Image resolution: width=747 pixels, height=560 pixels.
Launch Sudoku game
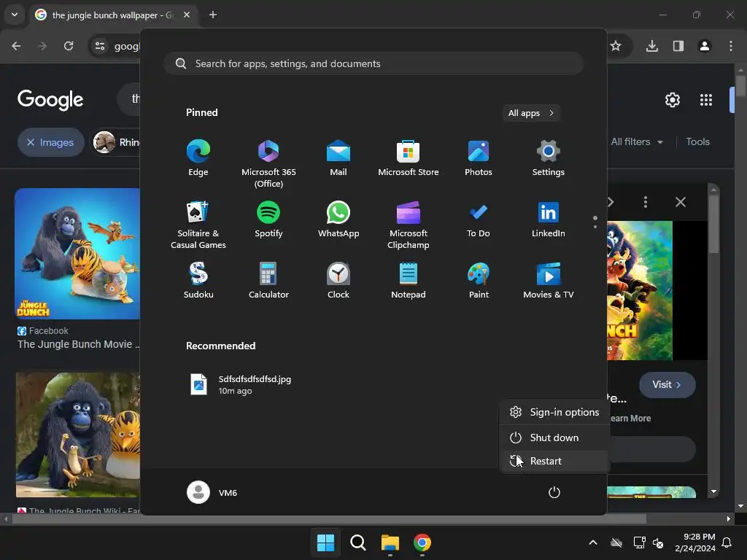coord(198,281)
